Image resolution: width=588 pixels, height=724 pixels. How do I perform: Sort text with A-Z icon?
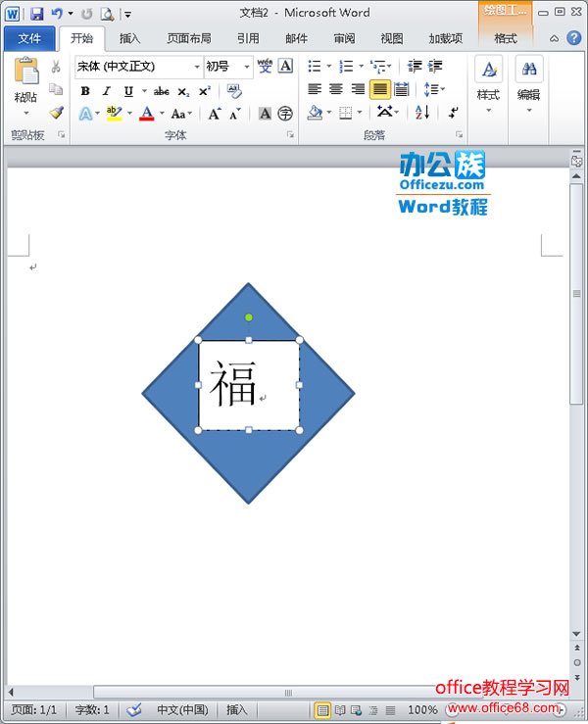click(x=422, y=113)
